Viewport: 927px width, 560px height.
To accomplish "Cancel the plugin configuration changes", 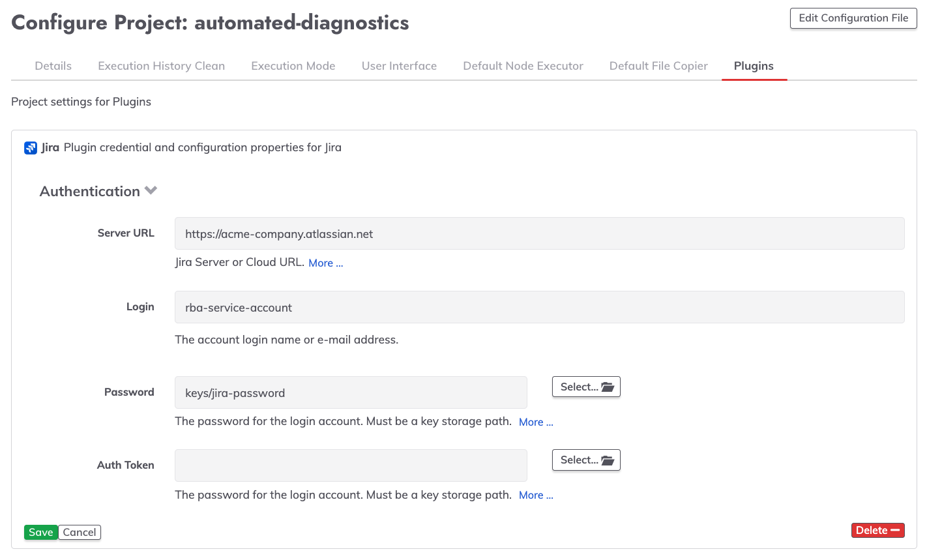I will tap(80, 532).
